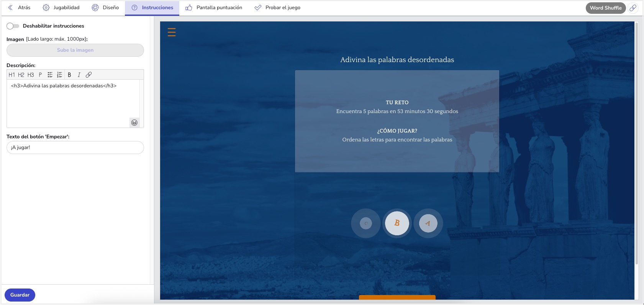The image size is (644, 305).
Task: Toggle bold formatting in description editor
Action: coord(69,75)
